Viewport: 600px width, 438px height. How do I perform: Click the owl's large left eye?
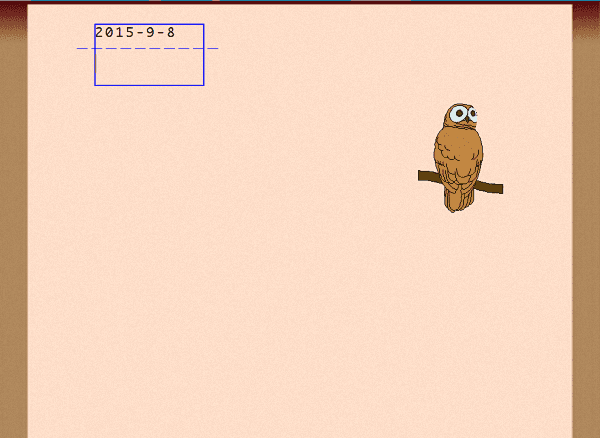[x=458, y=114]
